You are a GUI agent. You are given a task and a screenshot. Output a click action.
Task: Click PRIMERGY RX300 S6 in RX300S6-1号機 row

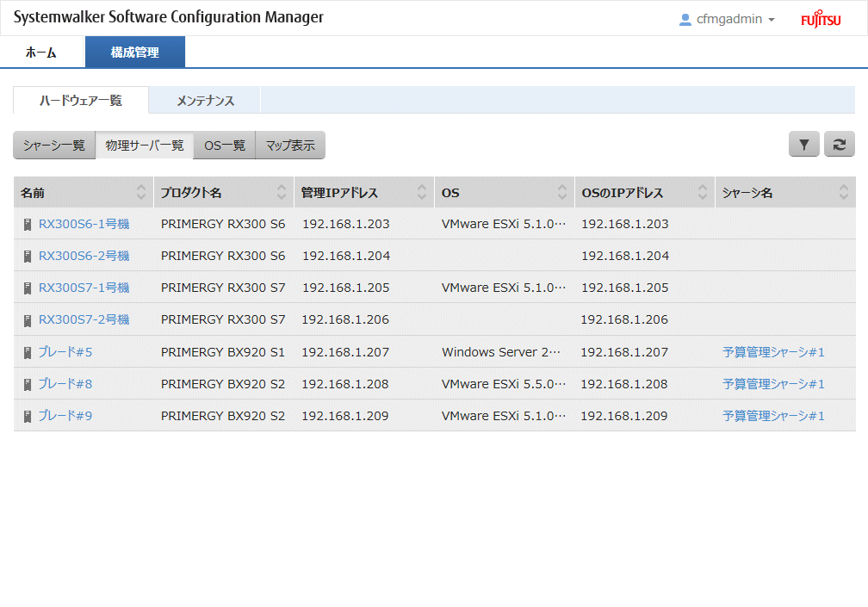coord(223,224)
